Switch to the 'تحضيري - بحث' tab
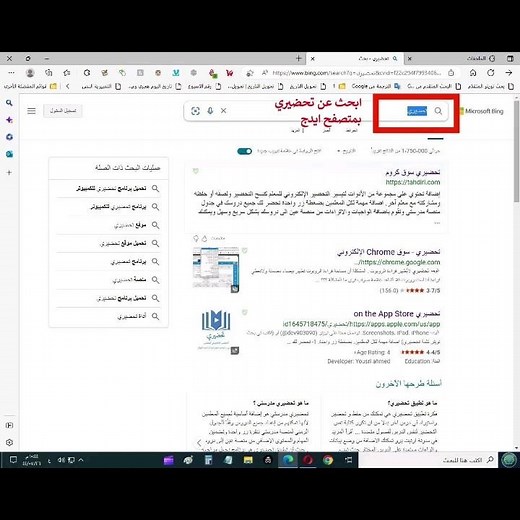The height and width of the screenshot is (520, 520). click(x=355, y=59)
